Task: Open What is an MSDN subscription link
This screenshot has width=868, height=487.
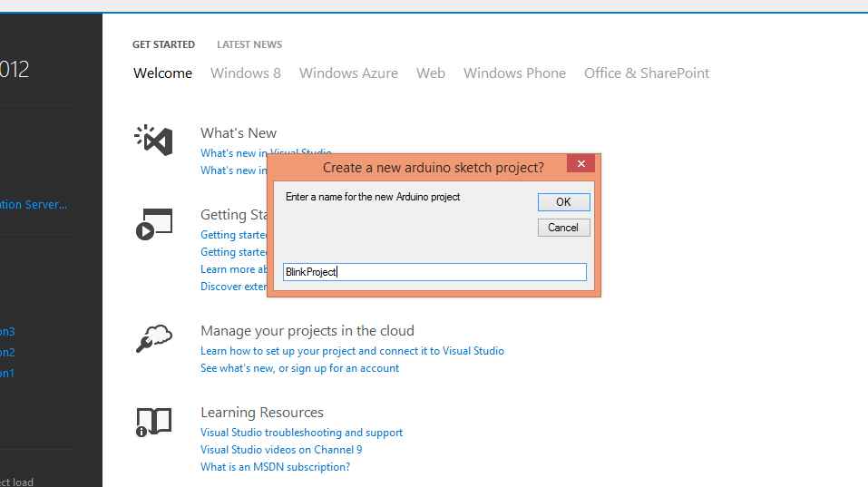Action: pos(275,466)
